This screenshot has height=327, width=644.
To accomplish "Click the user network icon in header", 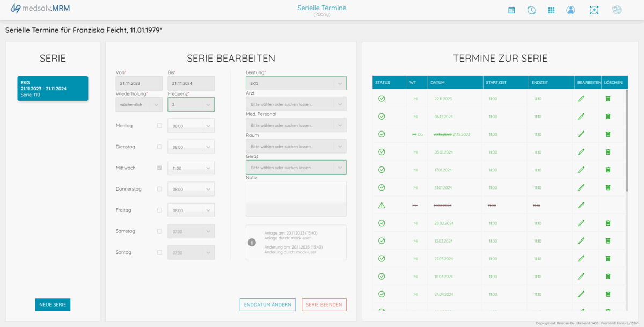I will pyautogui.click(x=594, y=10).
